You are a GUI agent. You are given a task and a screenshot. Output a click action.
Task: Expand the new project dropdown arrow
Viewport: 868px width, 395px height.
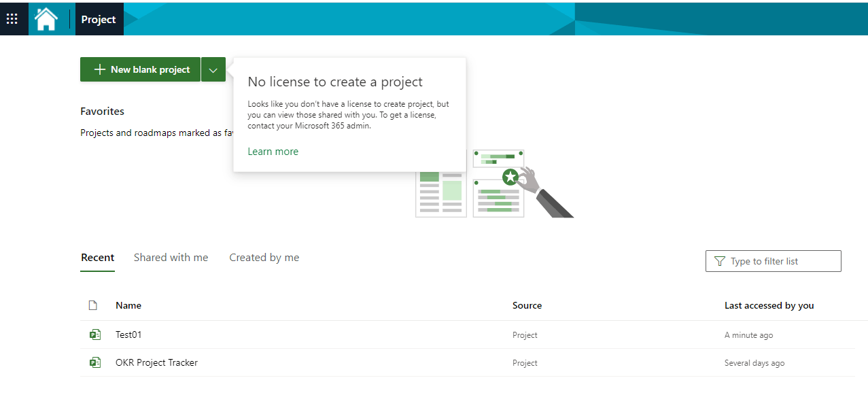213,69
